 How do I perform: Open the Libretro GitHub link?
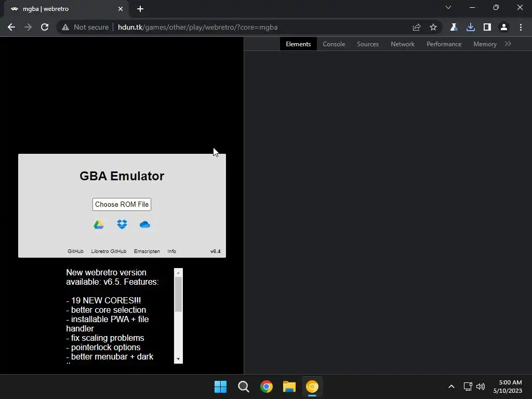[109, 251]
